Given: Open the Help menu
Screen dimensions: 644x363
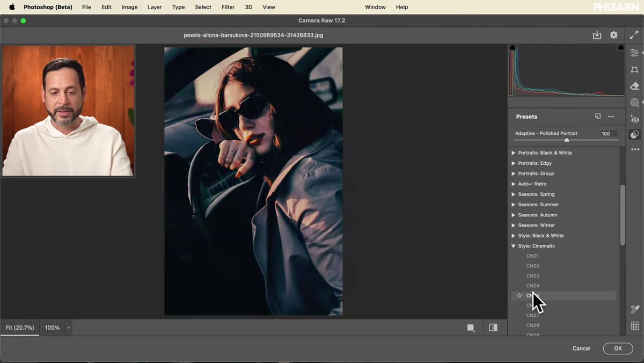Looking at the screenshot, I should point(402,7).
